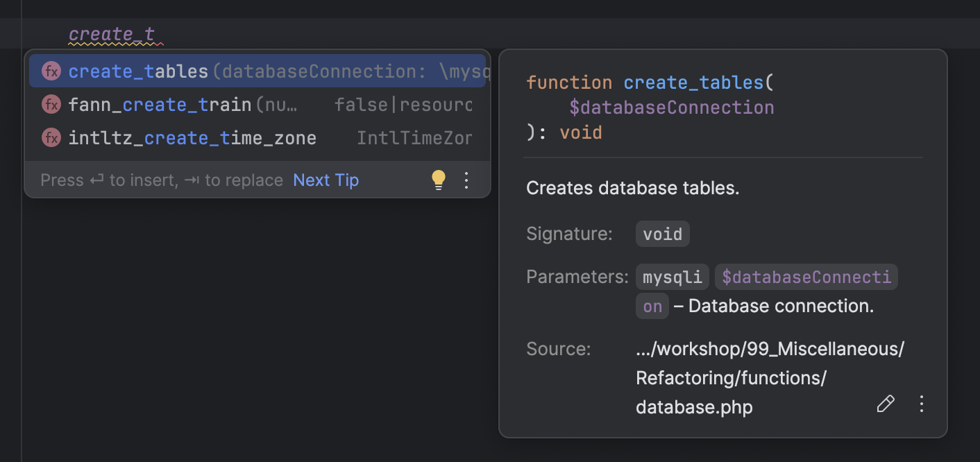Click the fx icon beside fann_create_train
The image size is (980, 462).
[51, 104]
